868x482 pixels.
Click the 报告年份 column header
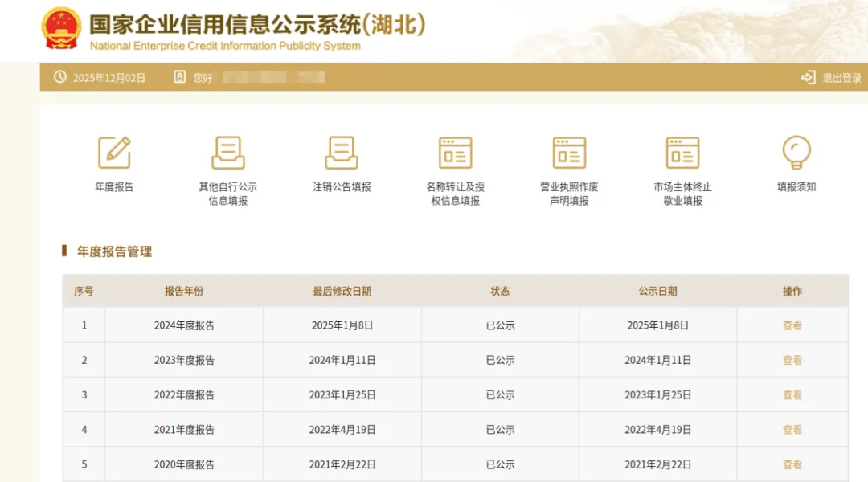click(184, 291)
